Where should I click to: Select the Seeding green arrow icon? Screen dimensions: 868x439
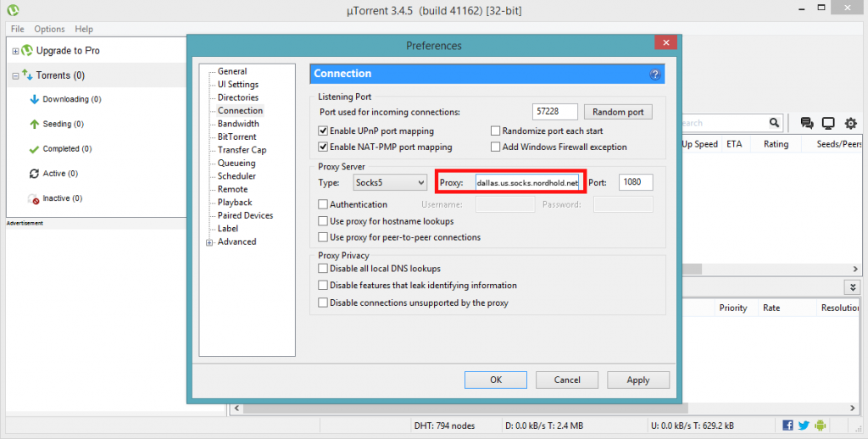(x=34, y=124)
